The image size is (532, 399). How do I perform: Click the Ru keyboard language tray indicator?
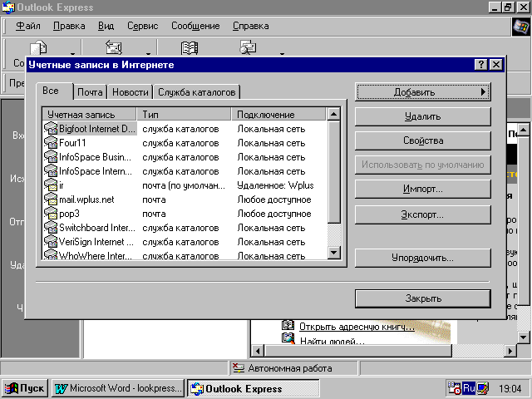(469, 388)
